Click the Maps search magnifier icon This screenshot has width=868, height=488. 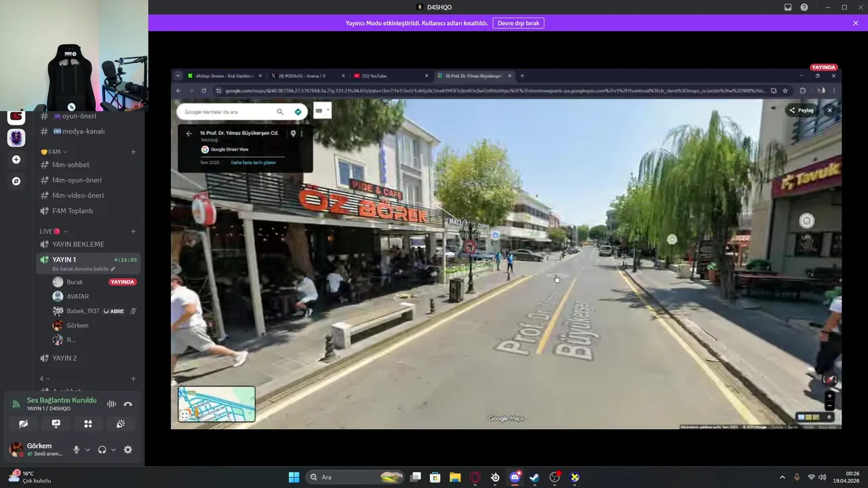(280, 112)
